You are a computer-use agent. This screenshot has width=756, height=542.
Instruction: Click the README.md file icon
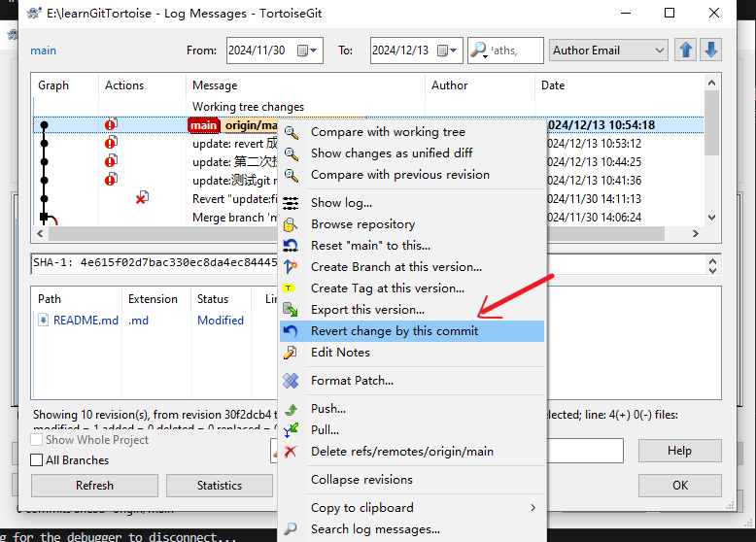coord(44,321)
